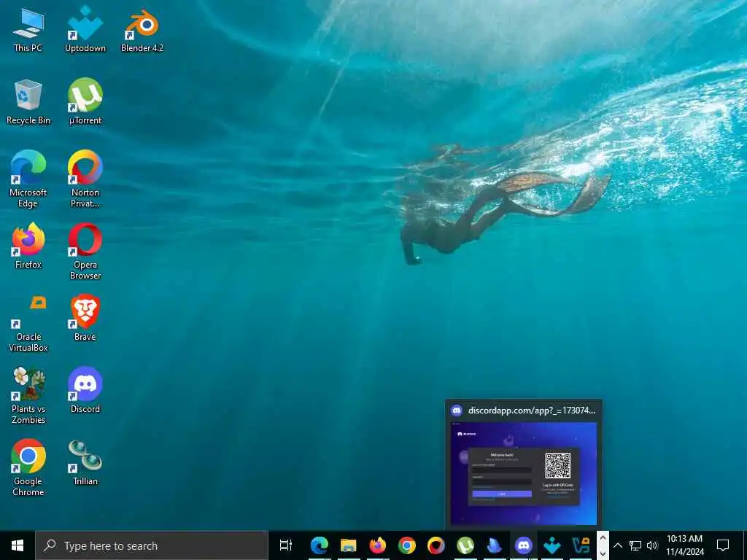Open the Windows Start menu
This screenshot has width=747, height=560.
point(18,545)
